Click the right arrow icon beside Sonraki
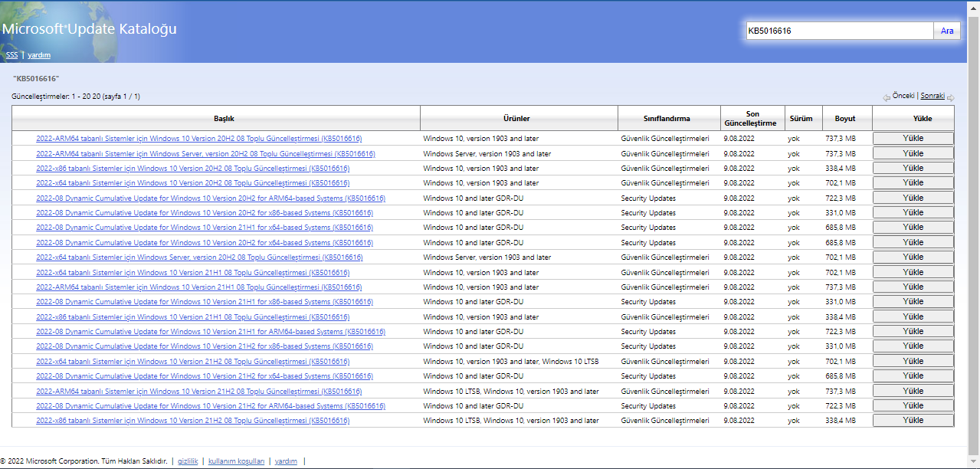 (950, 97)
